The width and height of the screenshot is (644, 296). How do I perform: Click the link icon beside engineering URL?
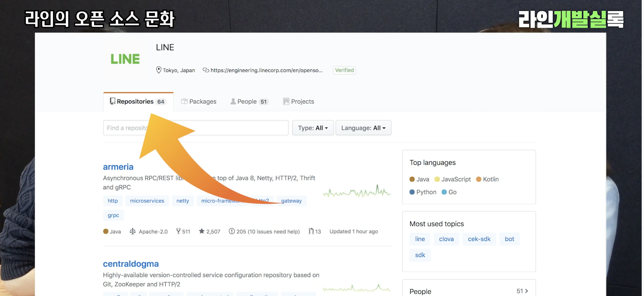[x=206, y=70]
